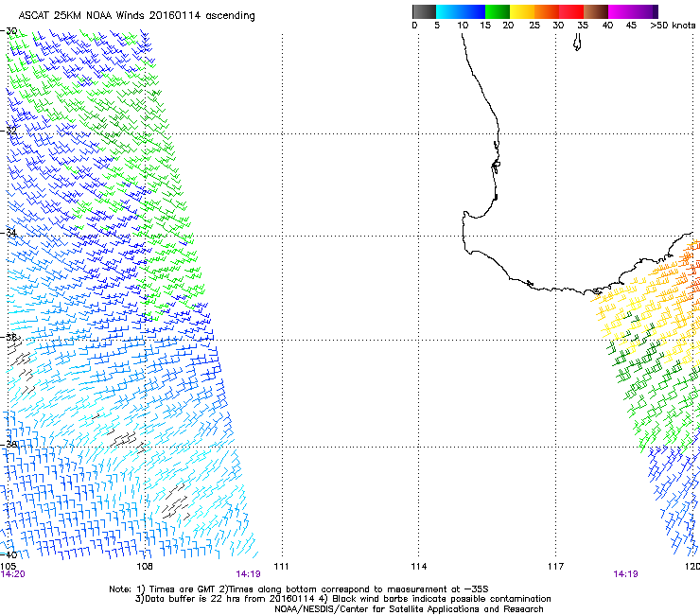700x615 pixels.
Task: Click the purple time stamp '14:20'
Action: coord(12,574)
